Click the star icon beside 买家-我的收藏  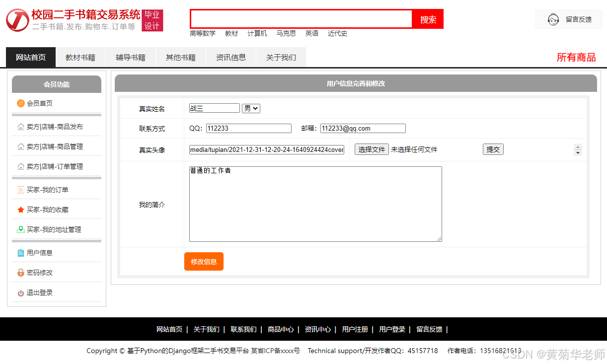click(x=21, y=210)
